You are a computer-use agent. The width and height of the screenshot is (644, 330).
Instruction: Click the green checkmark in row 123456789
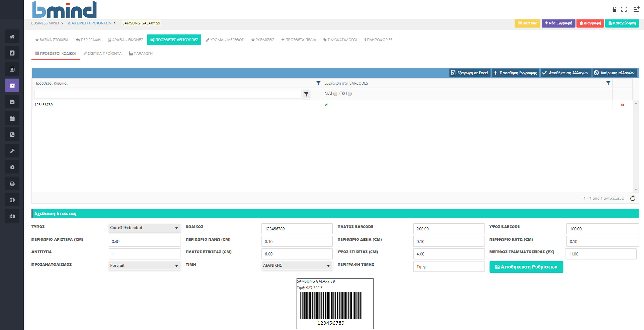point(326,105)
